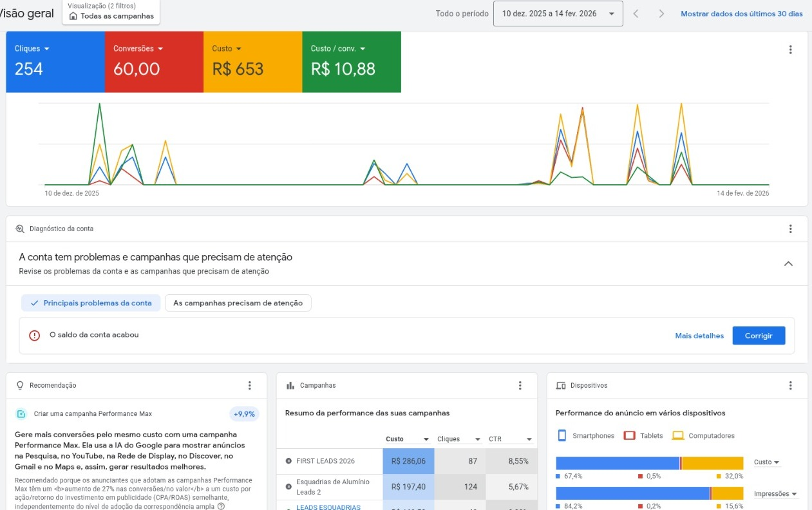The height and width of the screenshot is (510, 812).
Task: Open the Cliques column dropdown in Campanhas table
Action: [459, 439]
